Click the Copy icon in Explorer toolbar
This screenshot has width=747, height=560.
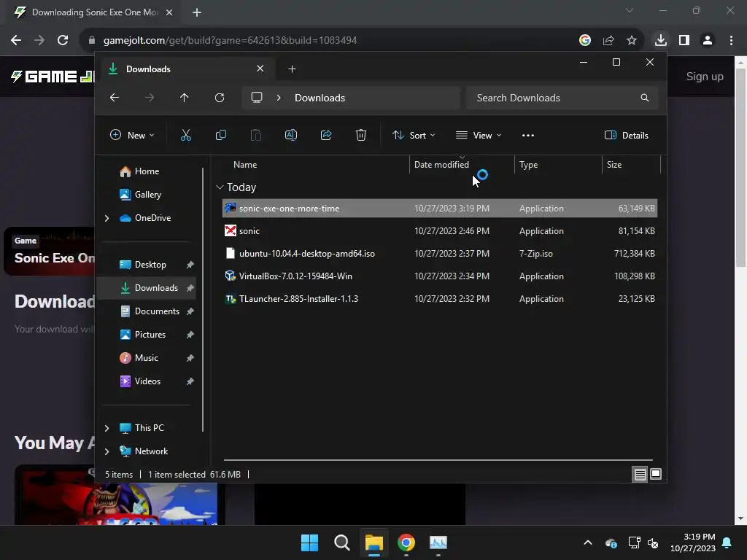[x=220, y=135]
